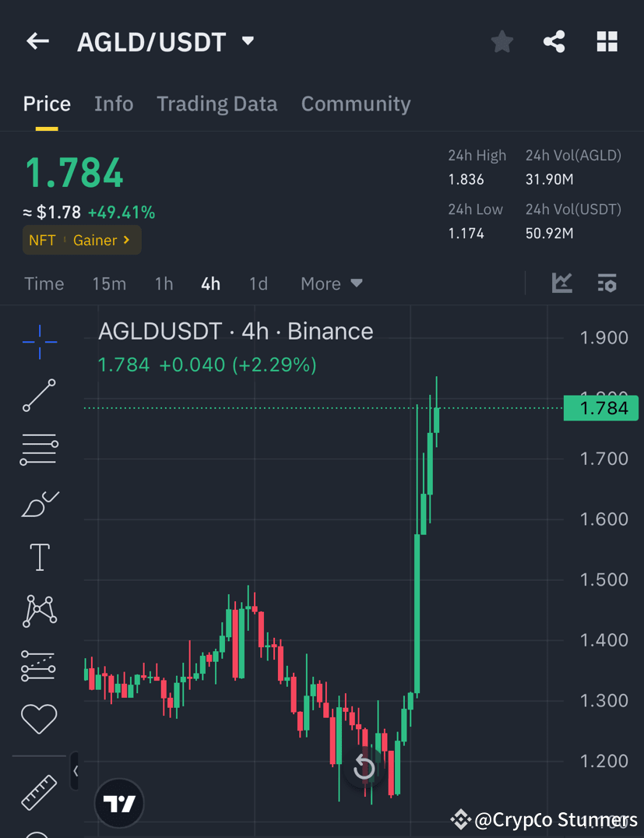Select the XABCD pattern tool
The image size is (644, 838).
tap(39, 611)
